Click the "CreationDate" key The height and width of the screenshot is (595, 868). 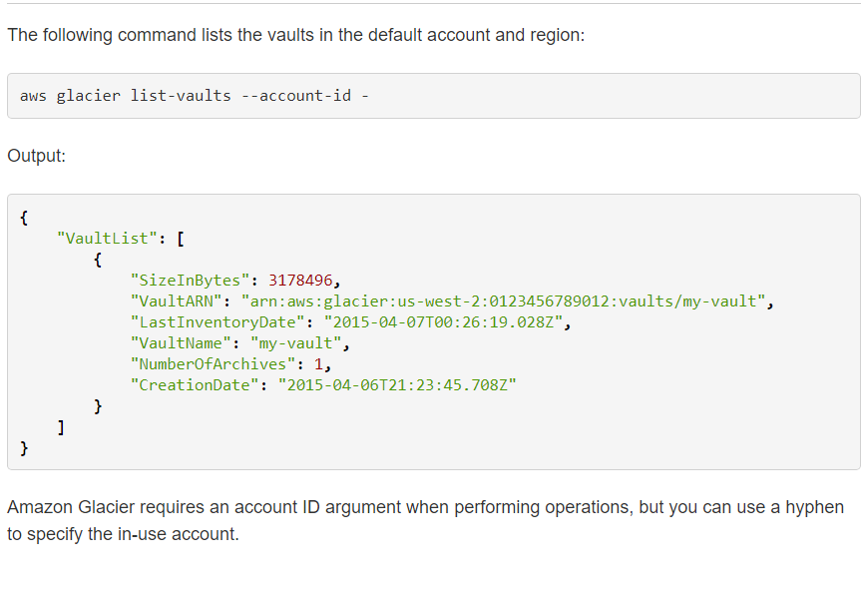(194, 385)
